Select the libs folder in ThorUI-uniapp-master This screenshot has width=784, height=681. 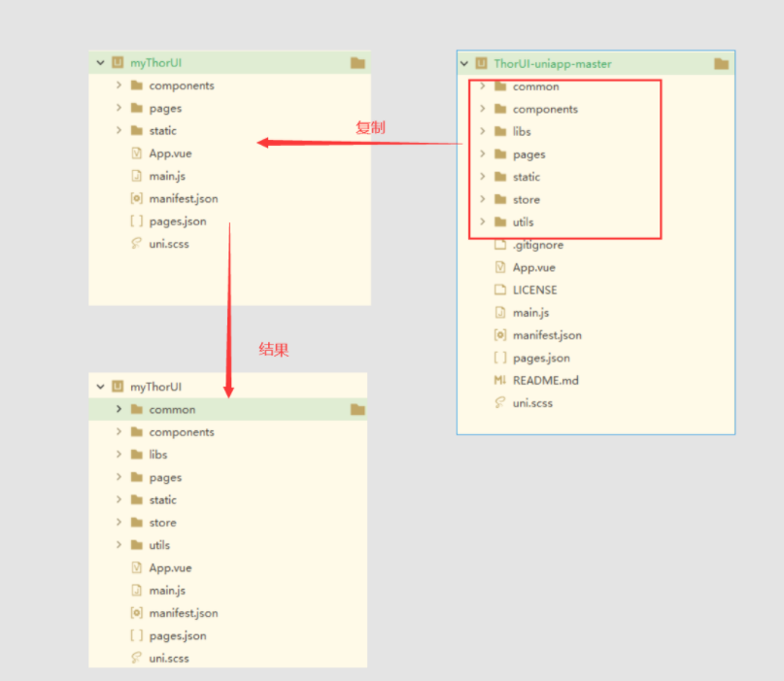[522, 131]
